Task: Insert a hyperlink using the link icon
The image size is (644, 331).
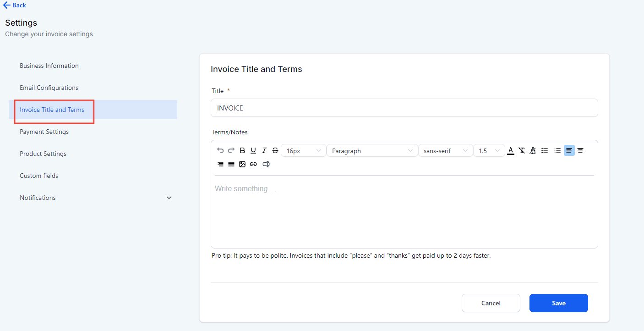Action: [253, 164]
